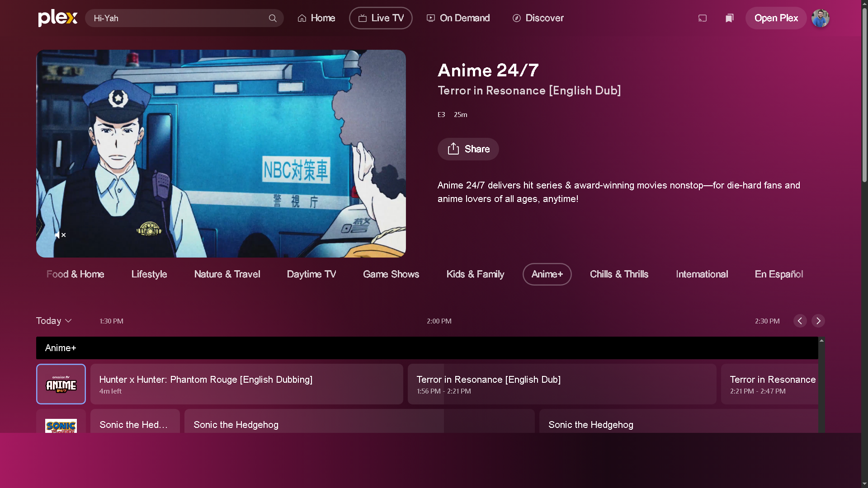Click the Sonic channel logo
Image resolution: width=868 pixels, height=488 pixels.
61,421
